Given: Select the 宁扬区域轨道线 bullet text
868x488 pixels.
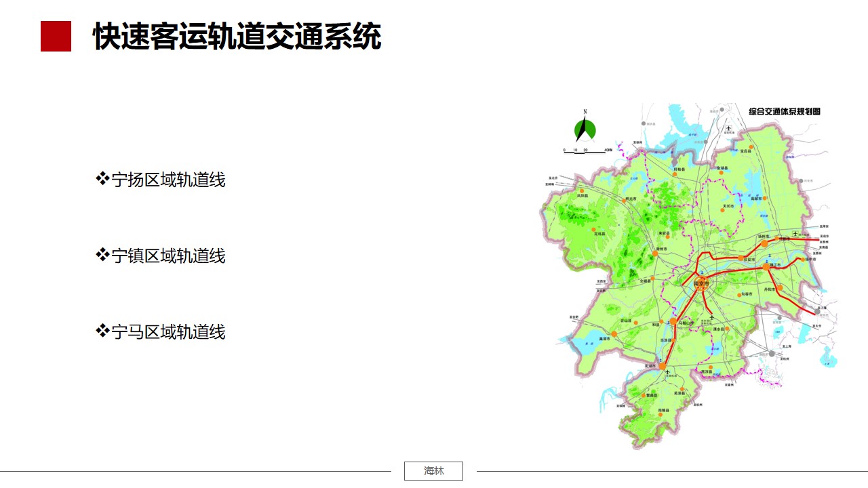Looking at the screenshot, I should point(168,180).
